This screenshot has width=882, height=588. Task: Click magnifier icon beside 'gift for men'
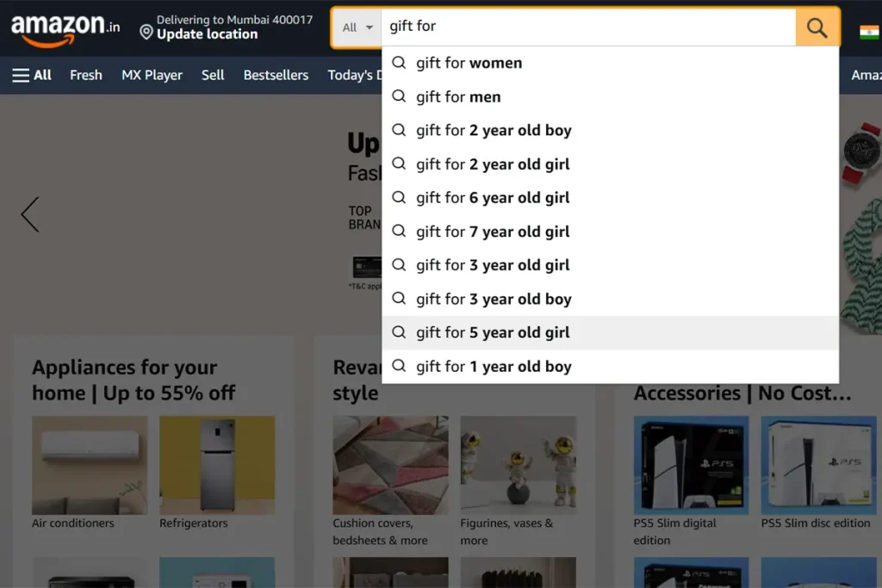click(399, 96)
